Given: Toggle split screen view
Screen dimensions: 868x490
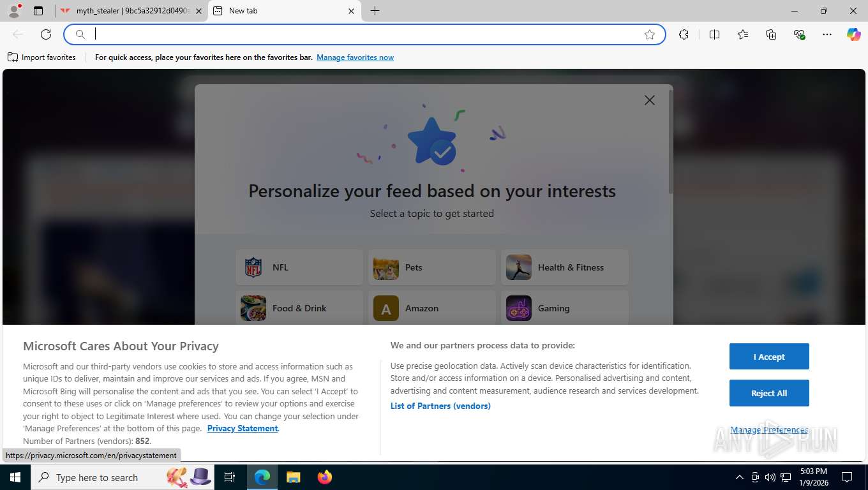Looking at the screenshot, I should 715,34.
